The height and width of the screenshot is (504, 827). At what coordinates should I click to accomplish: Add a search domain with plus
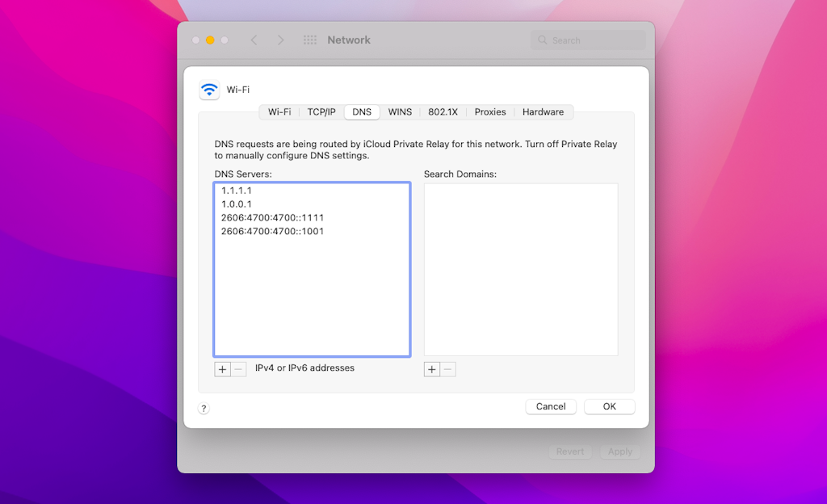coord(432,369)
